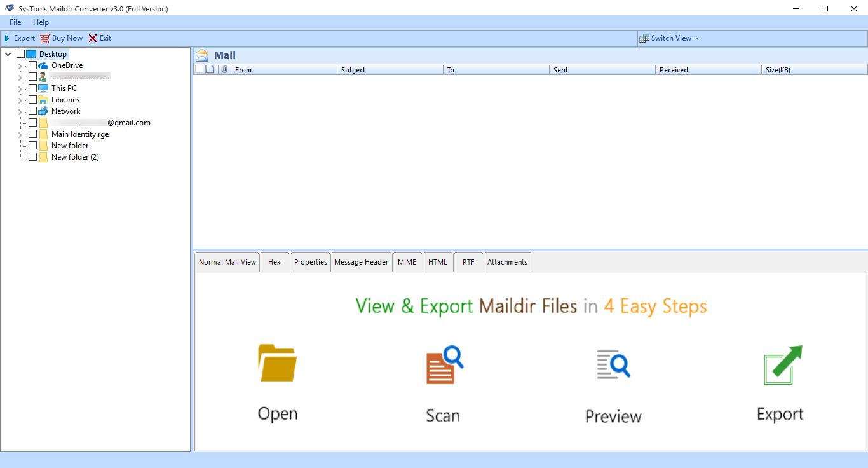Click the large green Export arrow icon
The height and width of the screenshot is (468, 868).
783,365
